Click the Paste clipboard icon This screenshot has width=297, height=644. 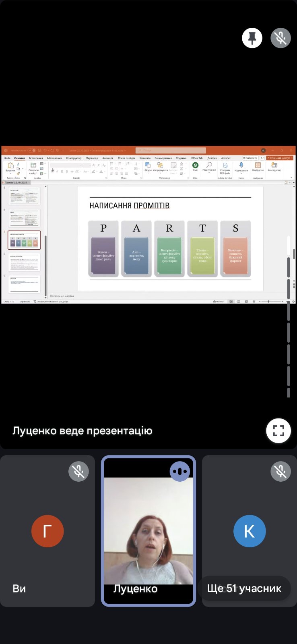[x=10, y=166]
